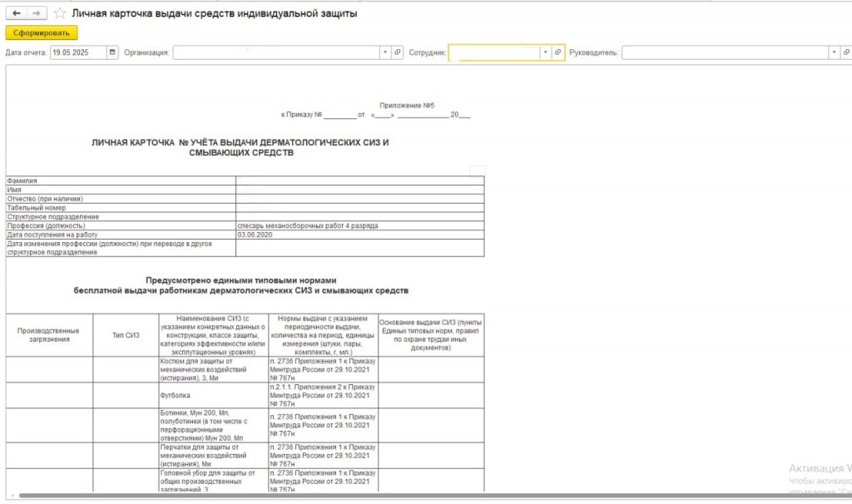Select the Наименование СИЗ column header
Viewport: 852px width, 504px height.
[x=214, y=335]
